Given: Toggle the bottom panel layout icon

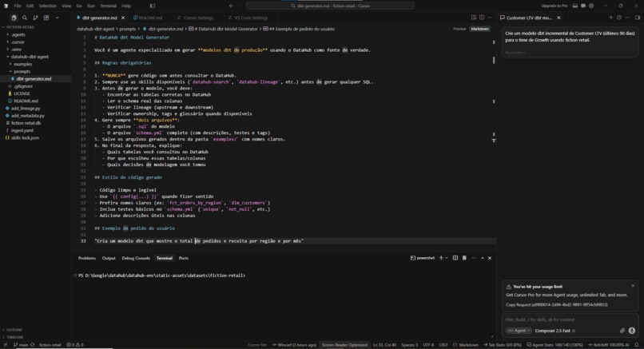Looking at the screenshot, I should [575, 6].
